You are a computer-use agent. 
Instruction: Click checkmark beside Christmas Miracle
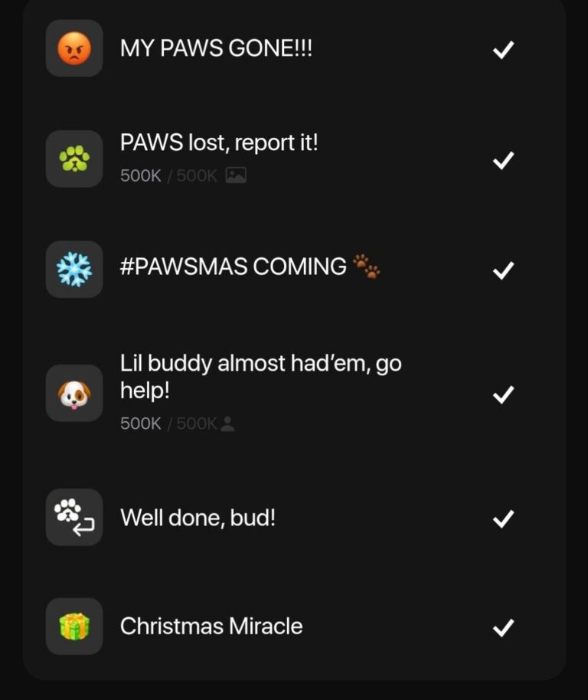coord(504,628)
